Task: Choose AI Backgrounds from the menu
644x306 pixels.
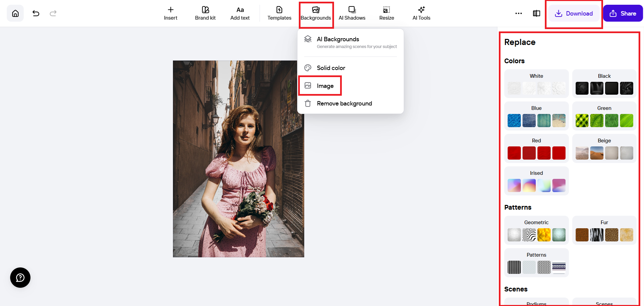Action: click(350, 42)
